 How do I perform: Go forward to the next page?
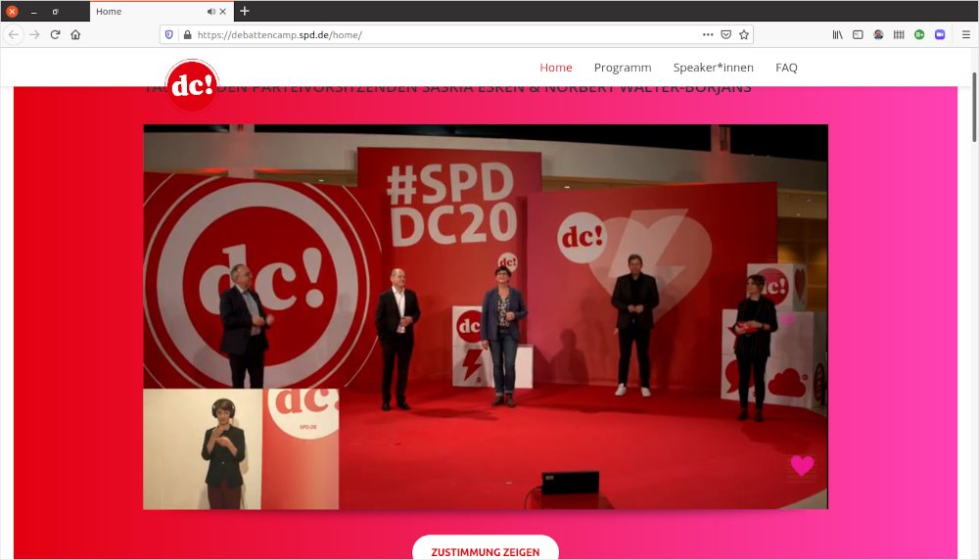[35, 35]
